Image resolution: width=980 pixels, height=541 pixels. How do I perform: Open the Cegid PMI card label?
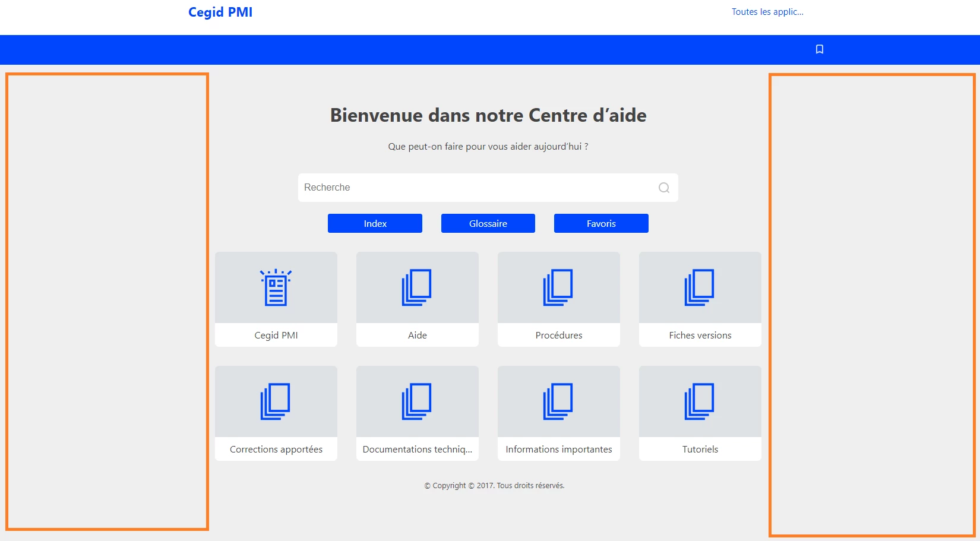point(276,335)
